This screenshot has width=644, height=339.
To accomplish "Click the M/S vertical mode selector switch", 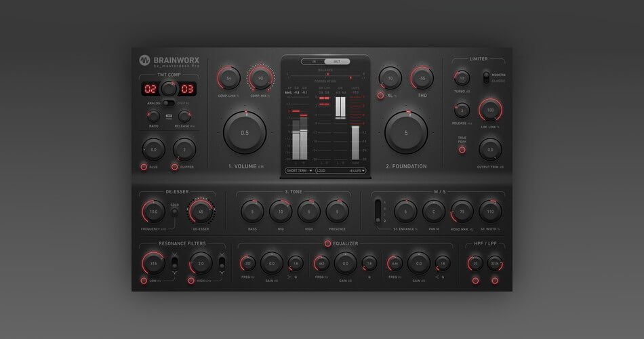I will 378,212.
